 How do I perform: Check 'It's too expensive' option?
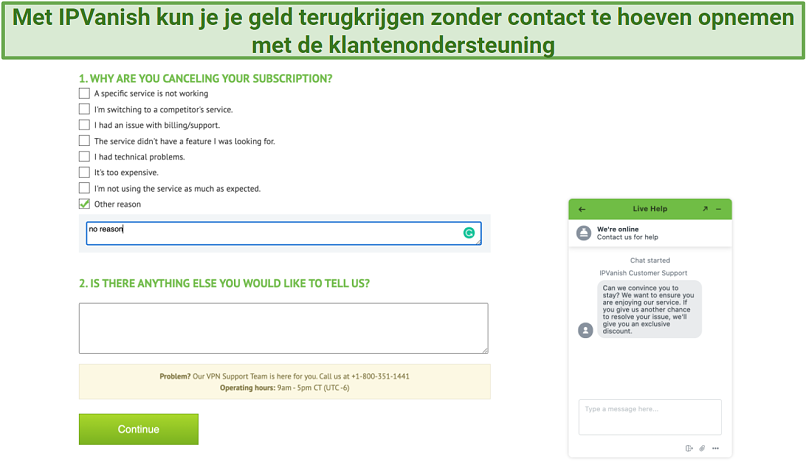pos(84,172)
